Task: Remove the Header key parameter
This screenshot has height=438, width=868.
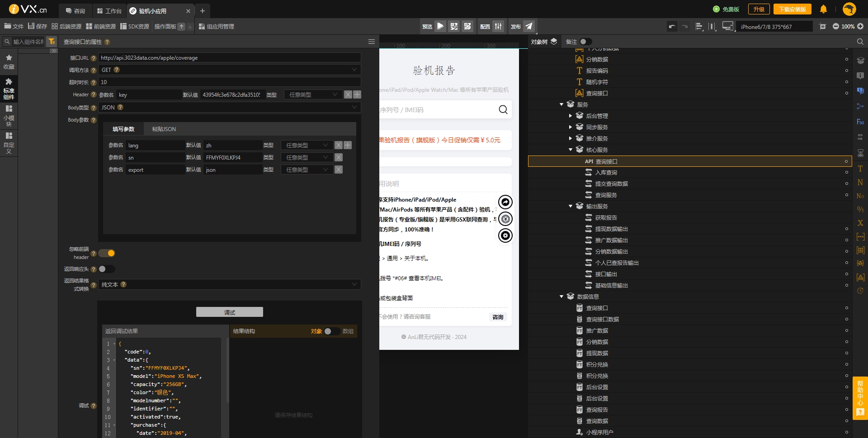Action: coord(348,94)
